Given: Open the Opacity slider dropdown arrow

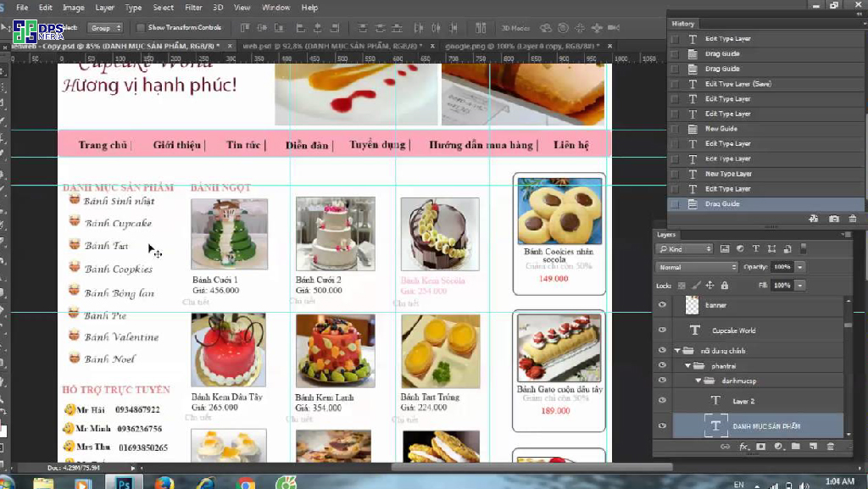Looking at the screenshot, I should pos(799,267).
